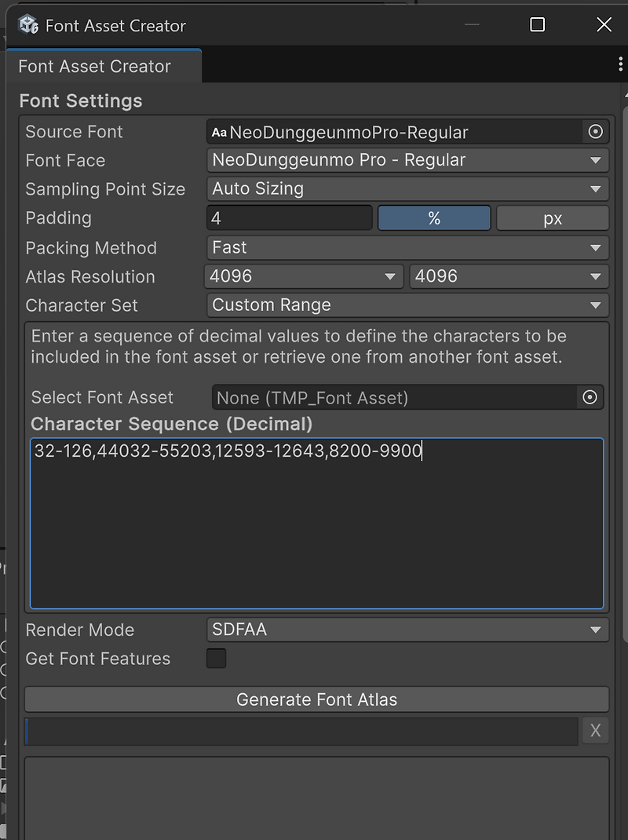This screenshot has width=628, height=840.
Task: Open the Character Set Custom Range dropdown
Action: tap(407, 305)
